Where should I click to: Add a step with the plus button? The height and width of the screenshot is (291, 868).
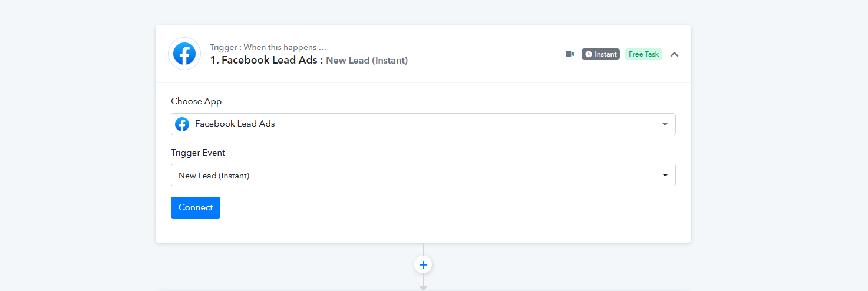[x=423, y=265]
